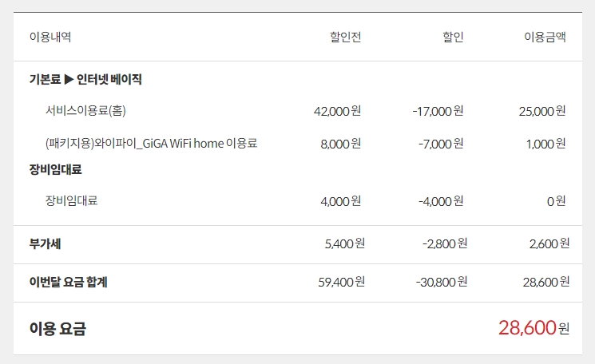The width and height of the screenshot is (595, 364).
Task: Click the -30,800원 total discount value
Action: (442, 281)
